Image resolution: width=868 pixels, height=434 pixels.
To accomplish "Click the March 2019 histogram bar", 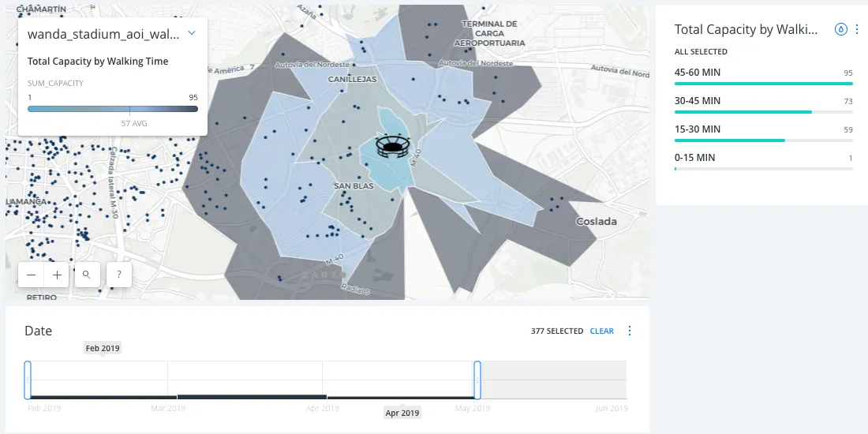I will 252,396.
